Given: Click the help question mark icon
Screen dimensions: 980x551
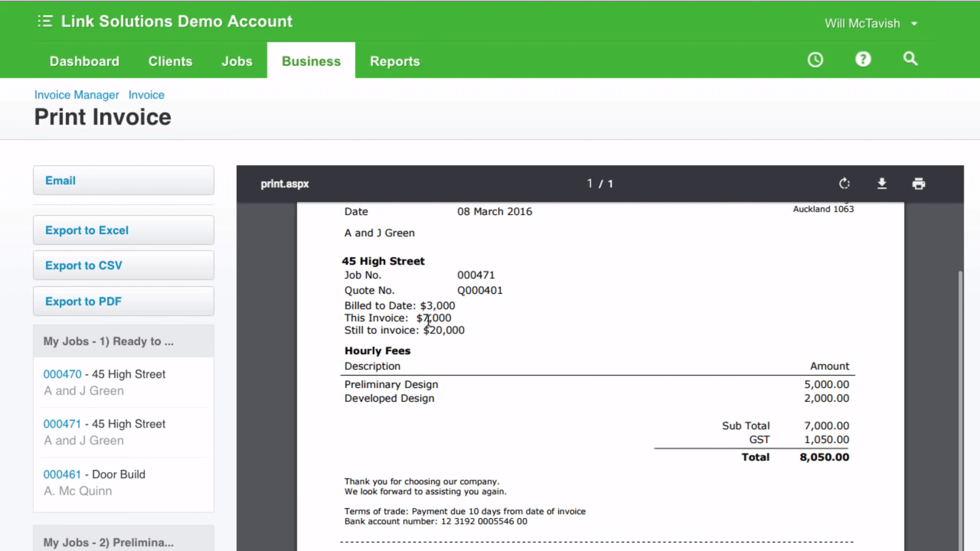Looking at the screenshot, I should point(863,60).
